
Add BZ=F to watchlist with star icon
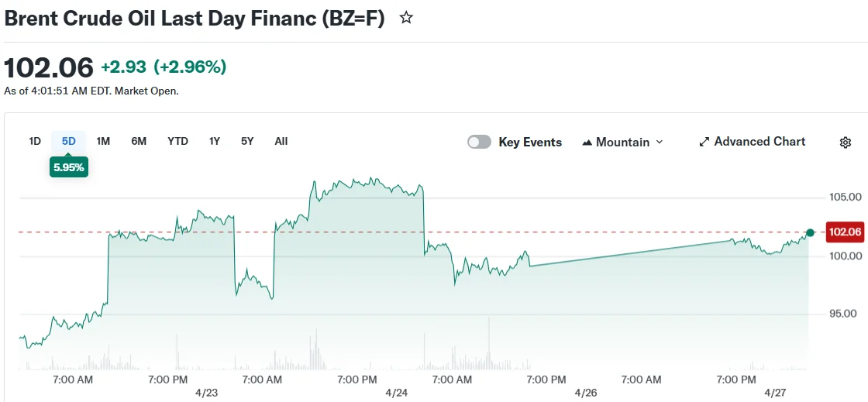click(x=406, y=18)
